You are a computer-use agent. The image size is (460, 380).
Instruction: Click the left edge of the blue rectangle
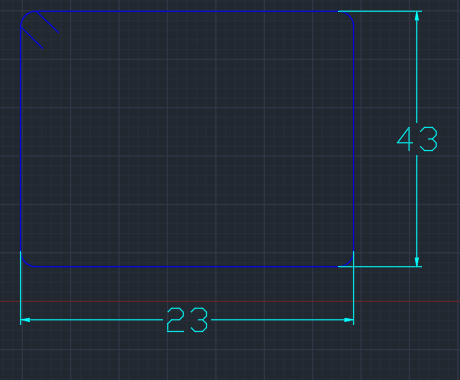coord(21,138)
